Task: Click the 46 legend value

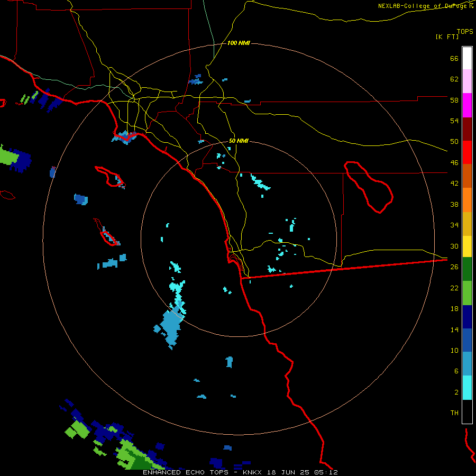Action: pos(454,162)
